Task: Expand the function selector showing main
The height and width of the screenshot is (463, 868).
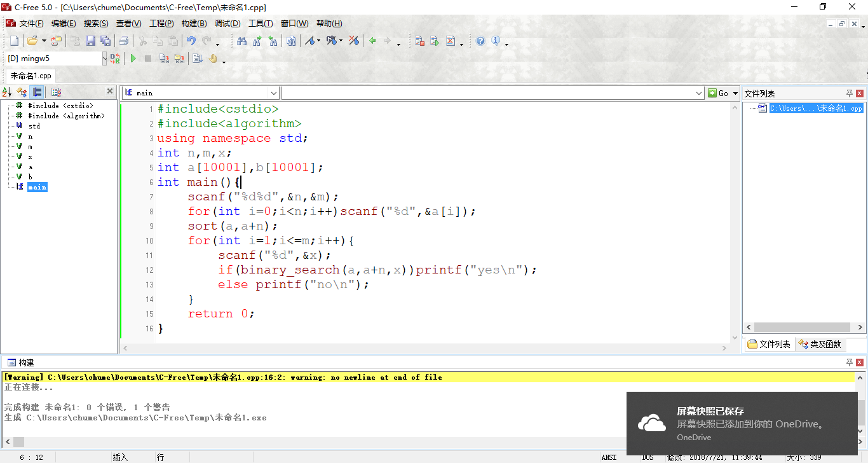Action: tap(274, 93)
